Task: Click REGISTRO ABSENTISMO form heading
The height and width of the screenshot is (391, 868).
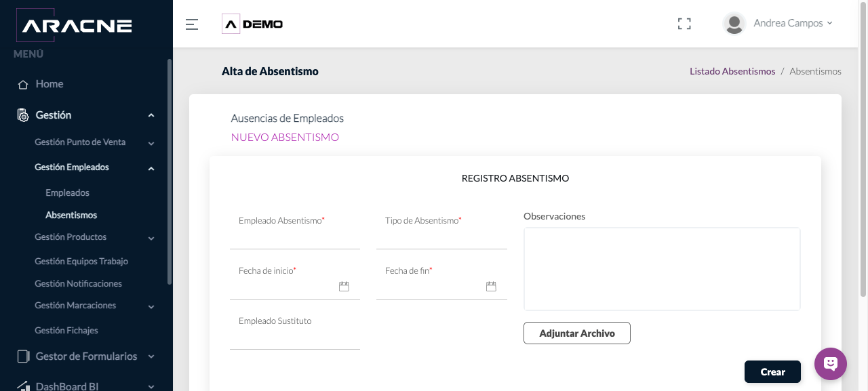Action: [515, 179]
